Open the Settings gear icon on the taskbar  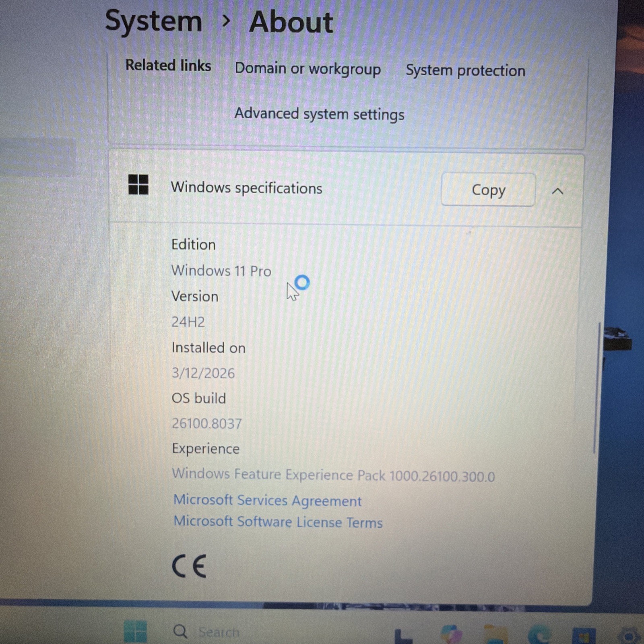click(x=629, y=636)
